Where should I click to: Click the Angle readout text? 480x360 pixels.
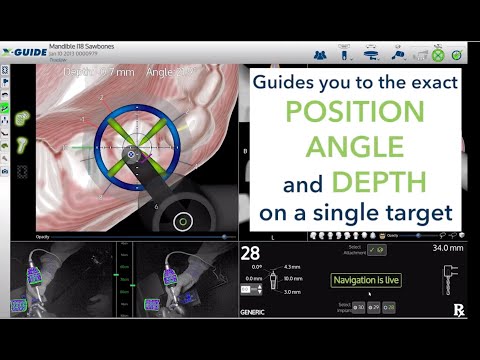(x=172, y=72)
